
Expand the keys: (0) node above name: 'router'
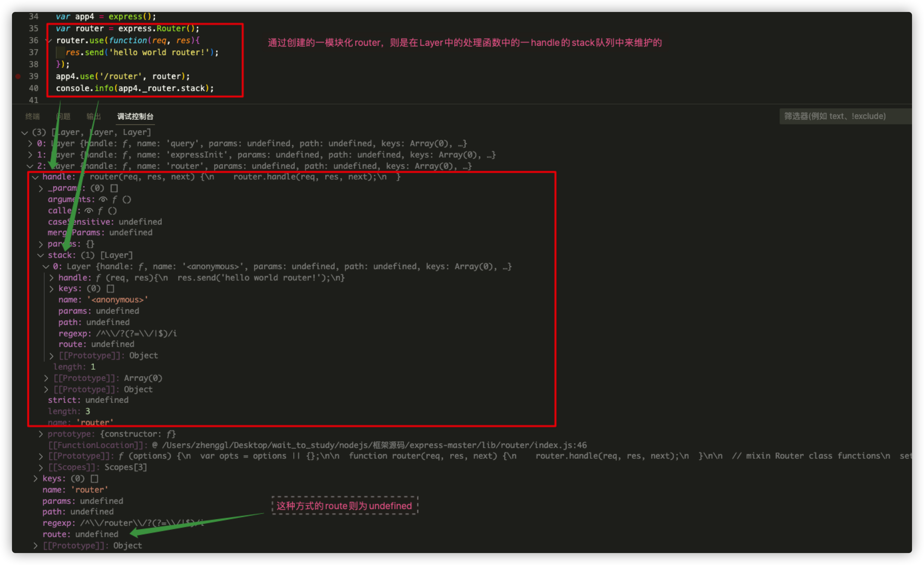pos(35,479)
